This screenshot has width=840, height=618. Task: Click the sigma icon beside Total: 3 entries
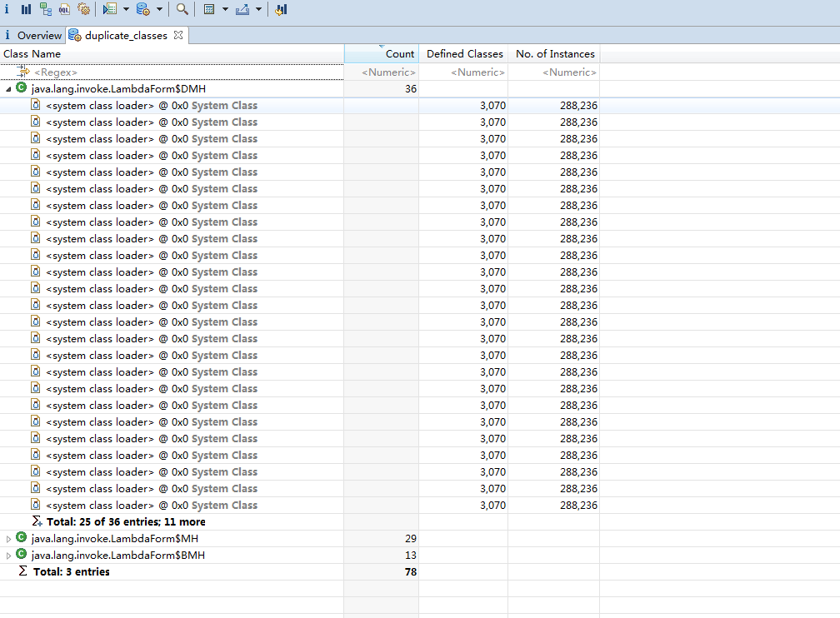(22, 571)
